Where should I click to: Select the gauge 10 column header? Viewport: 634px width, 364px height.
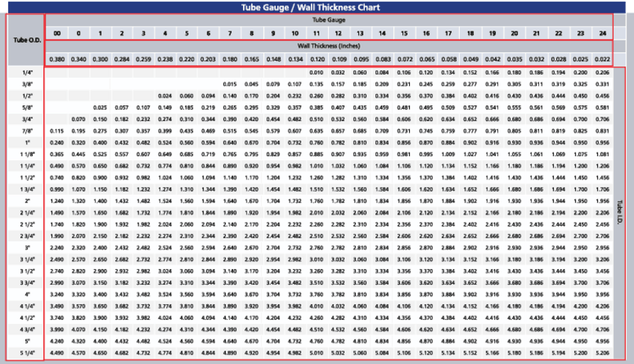295,33
